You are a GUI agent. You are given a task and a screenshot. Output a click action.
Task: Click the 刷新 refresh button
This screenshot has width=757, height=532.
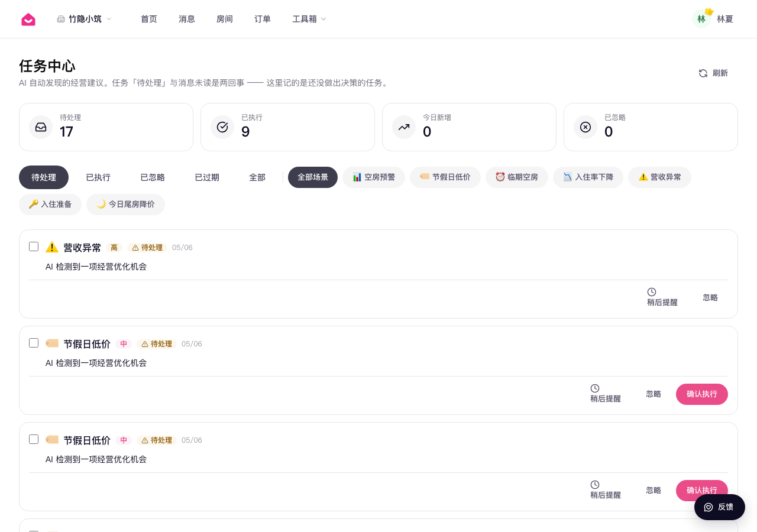(713, 73)
